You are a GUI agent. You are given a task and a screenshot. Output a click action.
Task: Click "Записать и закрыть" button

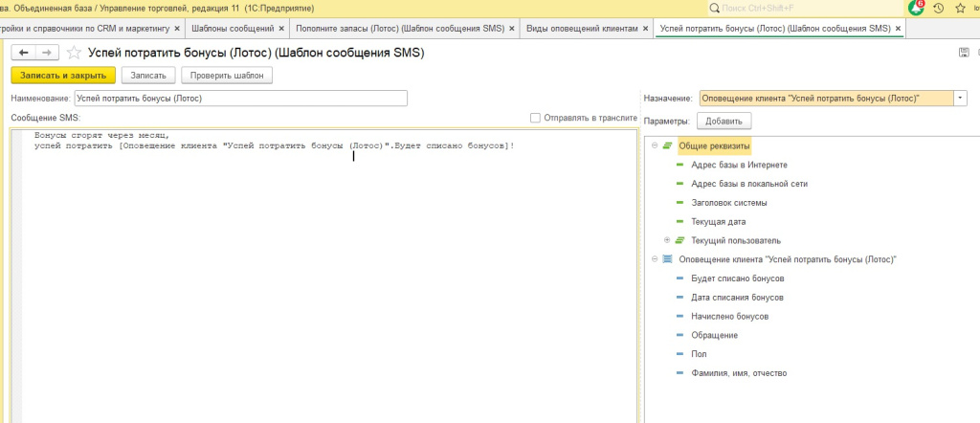(x=63, y=75)
